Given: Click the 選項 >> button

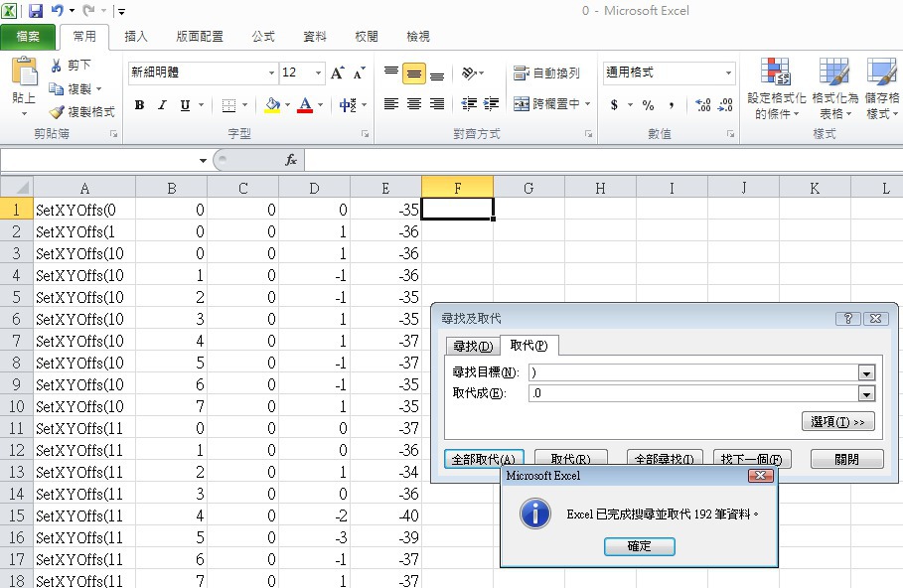Looking at the screenshot, I should point(837,422).
